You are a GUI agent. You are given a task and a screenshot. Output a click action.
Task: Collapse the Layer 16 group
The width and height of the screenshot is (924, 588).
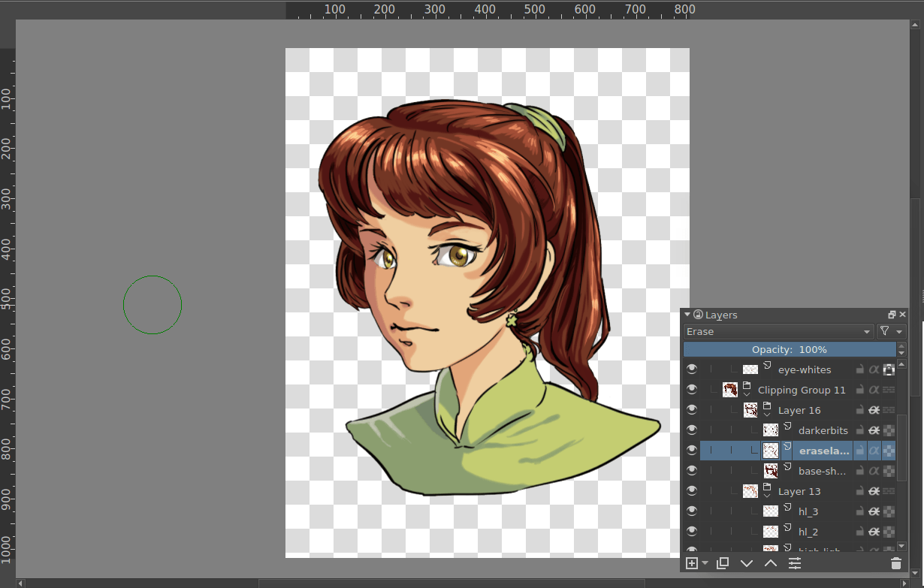pyautogui.click(x=767, y=415)
